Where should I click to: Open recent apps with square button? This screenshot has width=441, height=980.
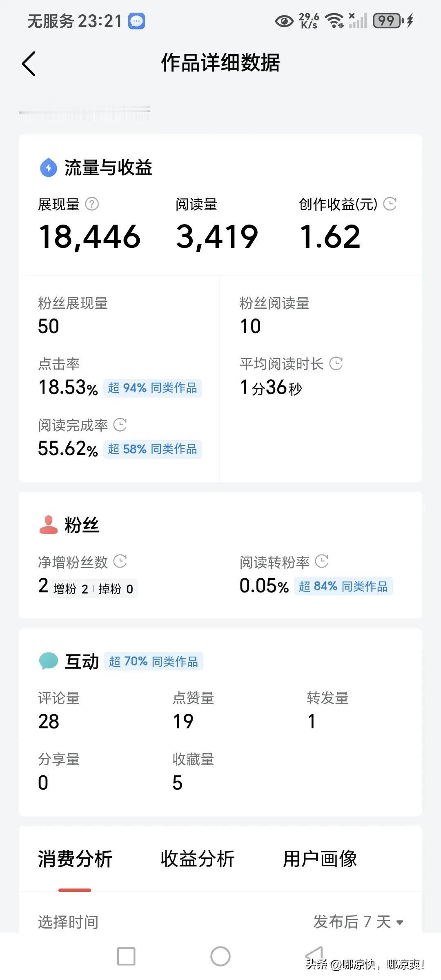126,956
